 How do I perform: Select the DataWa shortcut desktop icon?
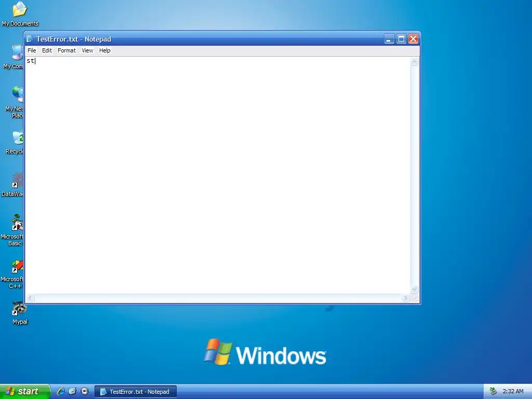[14, 185]
